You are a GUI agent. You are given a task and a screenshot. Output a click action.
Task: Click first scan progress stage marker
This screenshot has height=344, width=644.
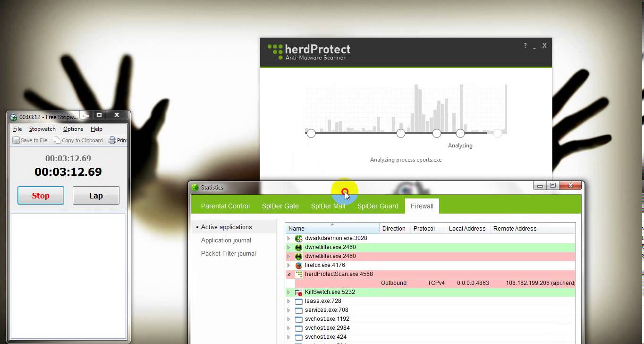coord(311,133)
